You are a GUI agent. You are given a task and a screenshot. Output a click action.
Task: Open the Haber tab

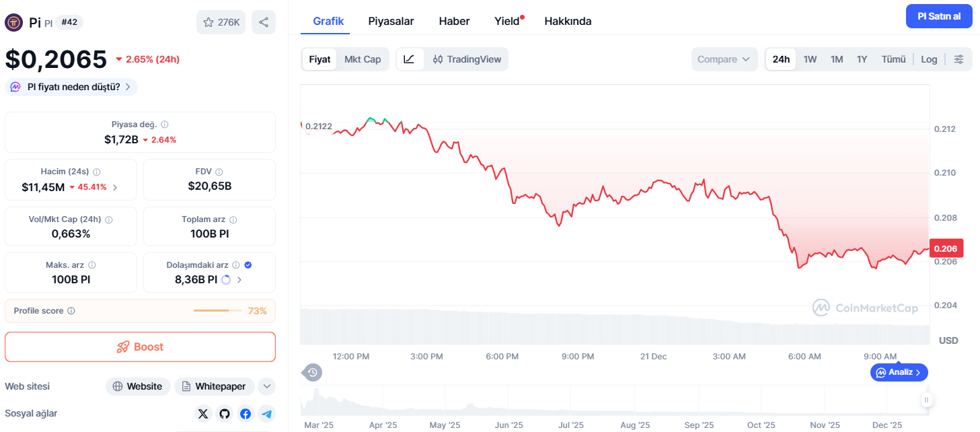pyautogui.click(x=455, y=21)
